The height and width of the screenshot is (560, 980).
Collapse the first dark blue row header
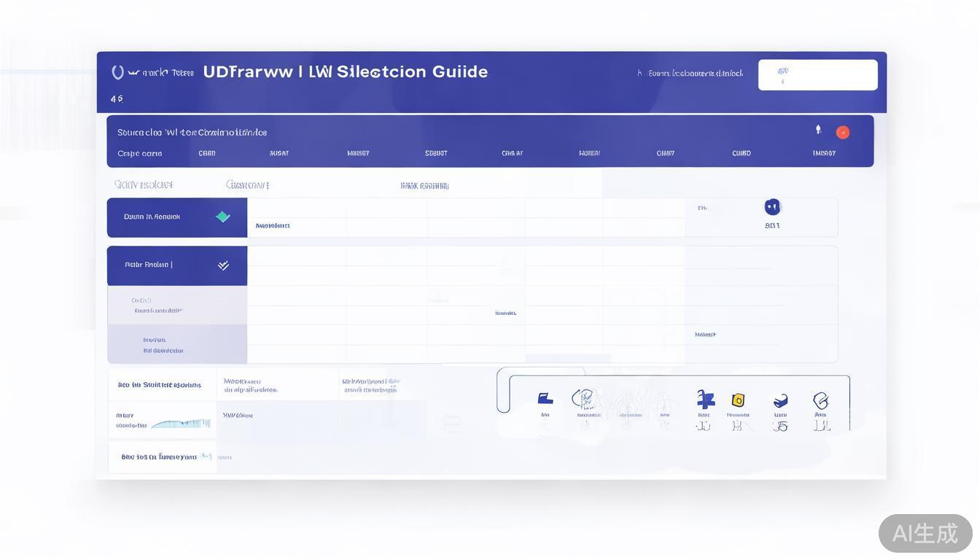coord(176,217)
